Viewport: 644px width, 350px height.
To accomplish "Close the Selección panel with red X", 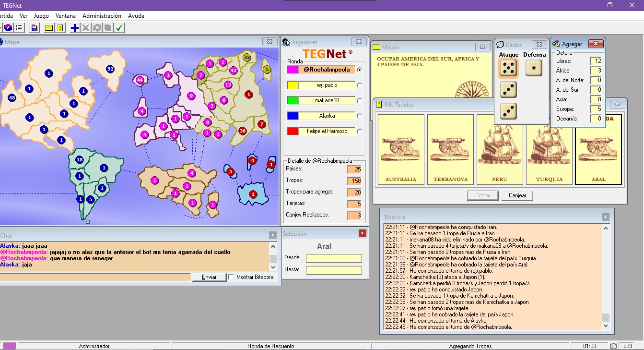I will point(363,233).
